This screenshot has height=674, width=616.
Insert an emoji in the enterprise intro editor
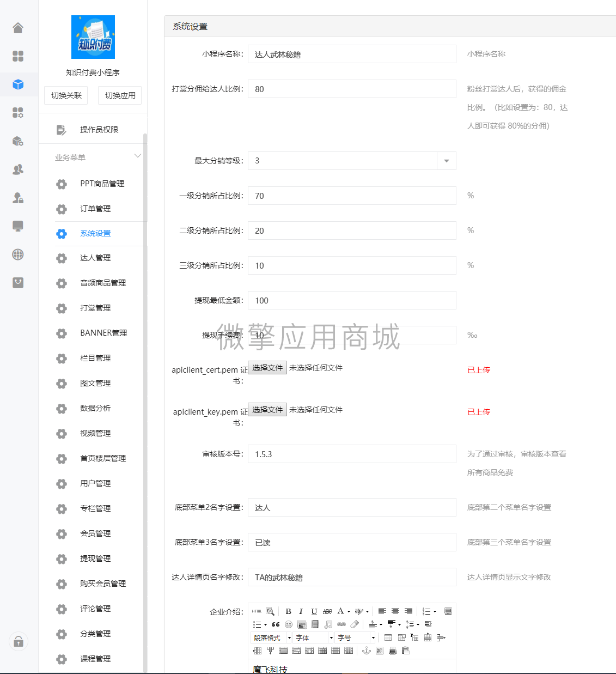click(x=288, y=624)
